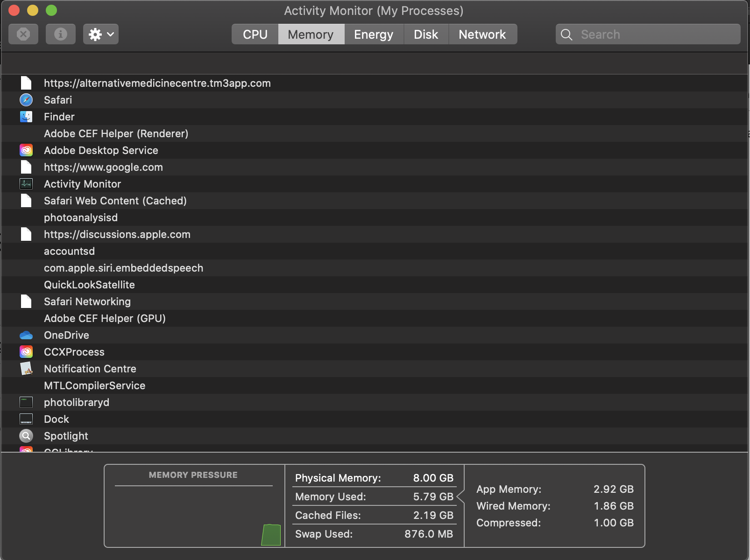Viewport: 750px width, 560px height.
Task: Select the Spotlight process name
Action: (66, 436)
